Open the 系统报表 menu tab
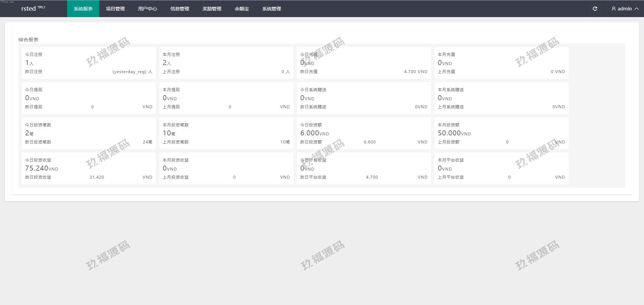 point(83,9)
